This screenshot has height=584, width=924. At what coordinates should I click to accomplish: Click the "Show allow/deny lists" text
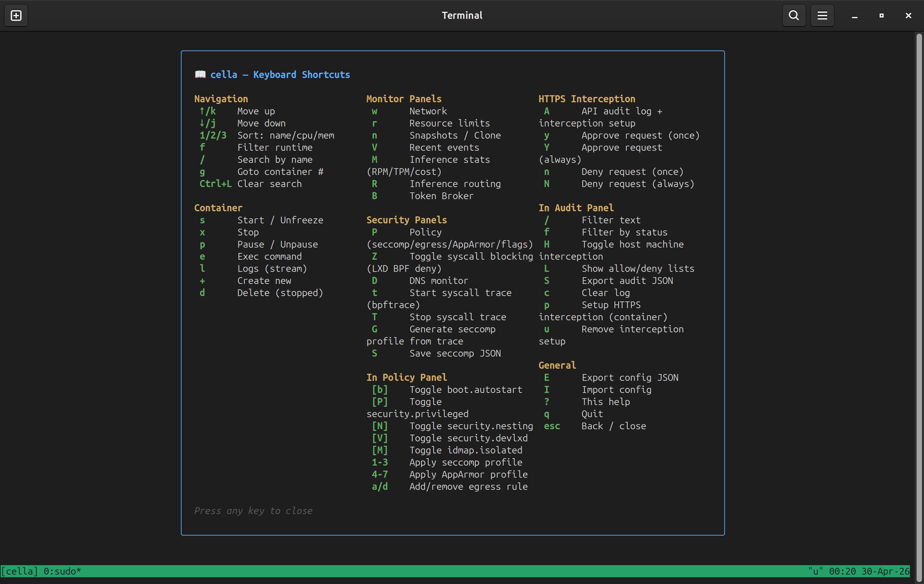coord(638,269)
